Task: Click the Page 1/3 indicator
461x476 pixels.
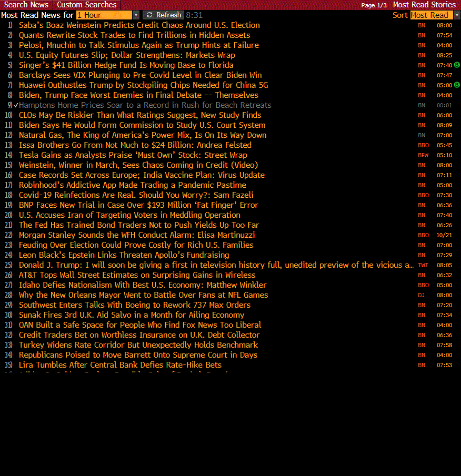Action: pyautogui.click(x=374, y=5)
